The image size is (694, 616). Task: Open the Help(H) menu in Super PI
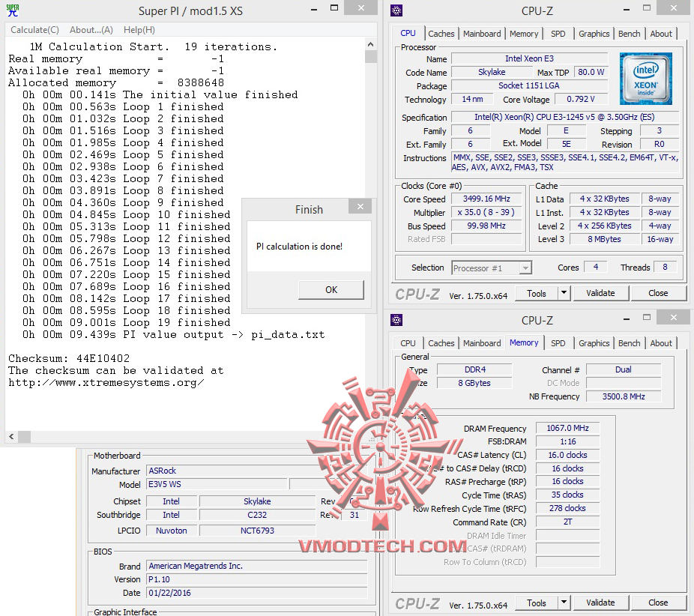(139, 30)
